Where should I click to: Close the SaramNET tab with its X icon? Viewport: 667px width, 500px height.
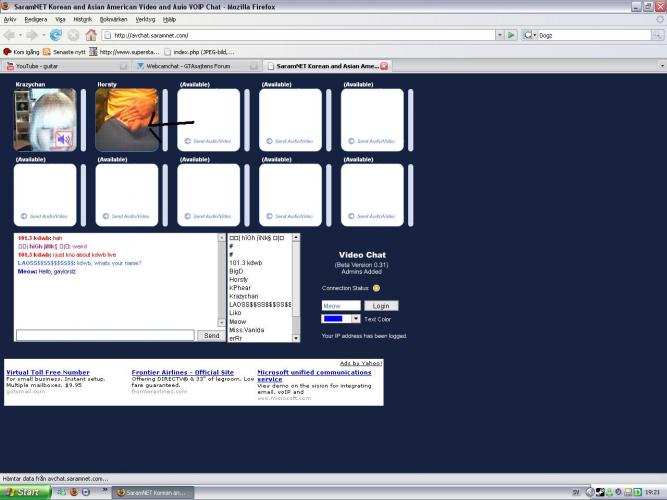(384, 66)
